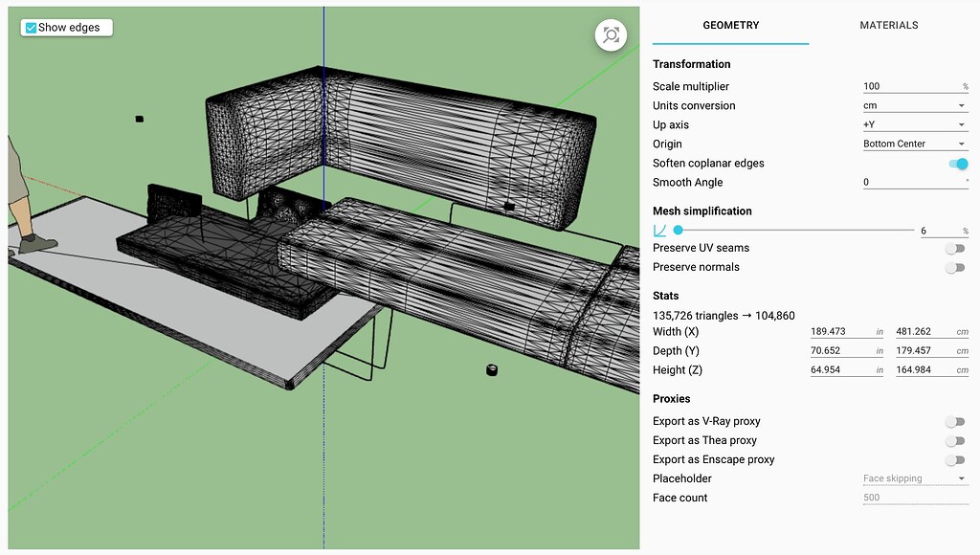Switch to the MATERIALS tab
Viewport: 980px width, 555px height.
(x=888, y=26)
